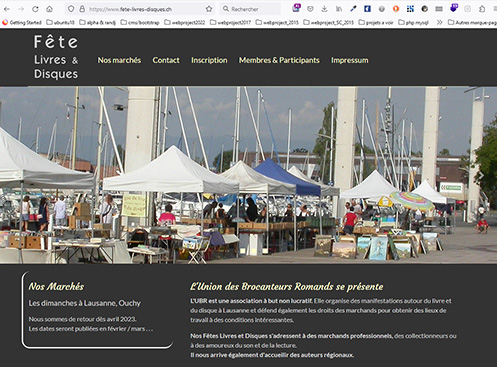The image size is (497, 367).
Task: Open the downloads arrow icon
Action: (324, 9)
